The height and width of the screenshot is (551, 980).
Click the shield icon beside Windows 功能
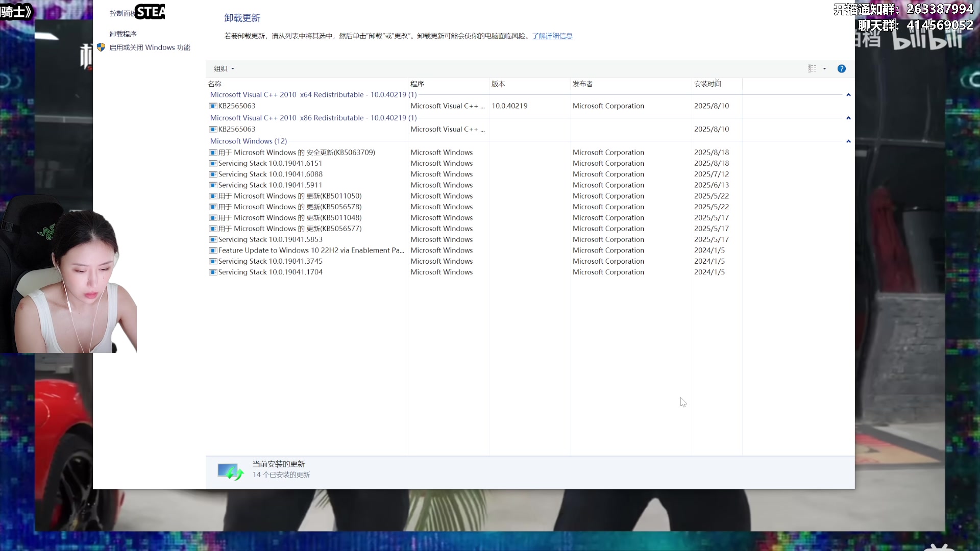click(101, 47)
